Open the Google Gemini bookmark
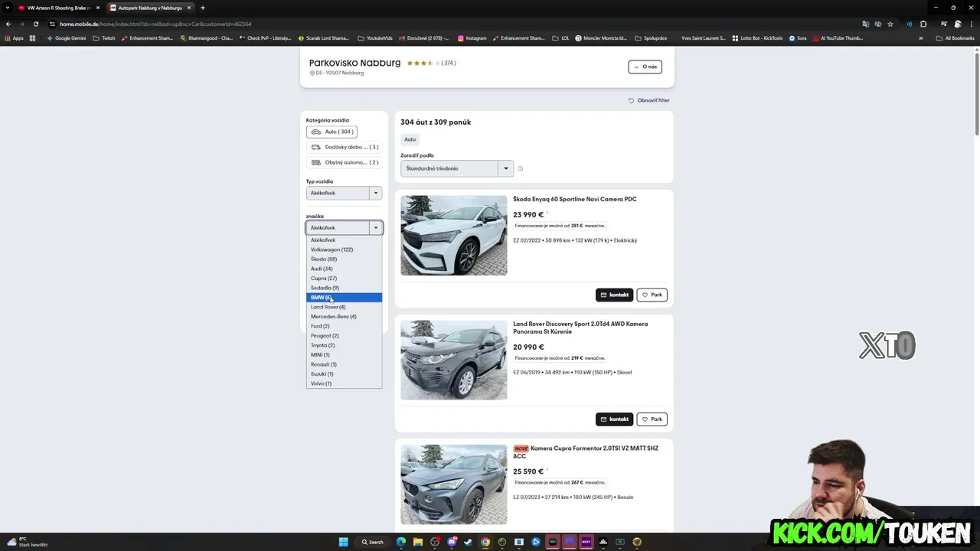This screenshot has height=551, width=980. pos(66,38)
